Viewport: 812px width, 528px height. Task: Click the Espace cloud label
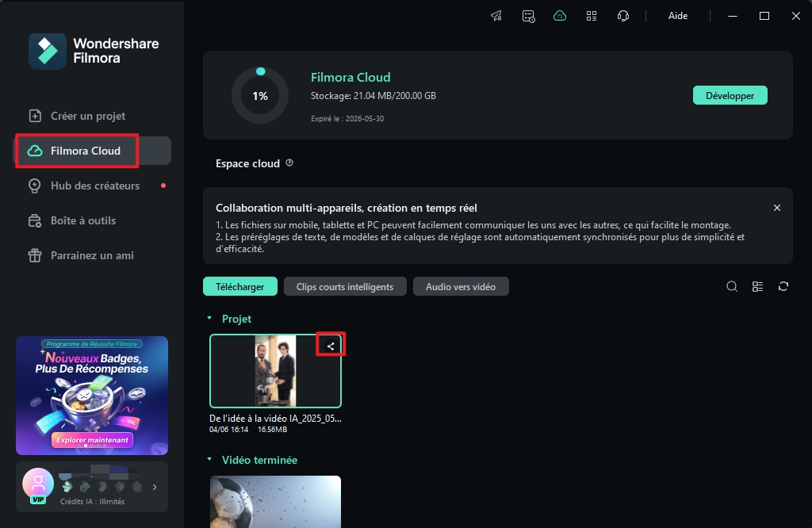pyautogui.click(x=247, y=163)
